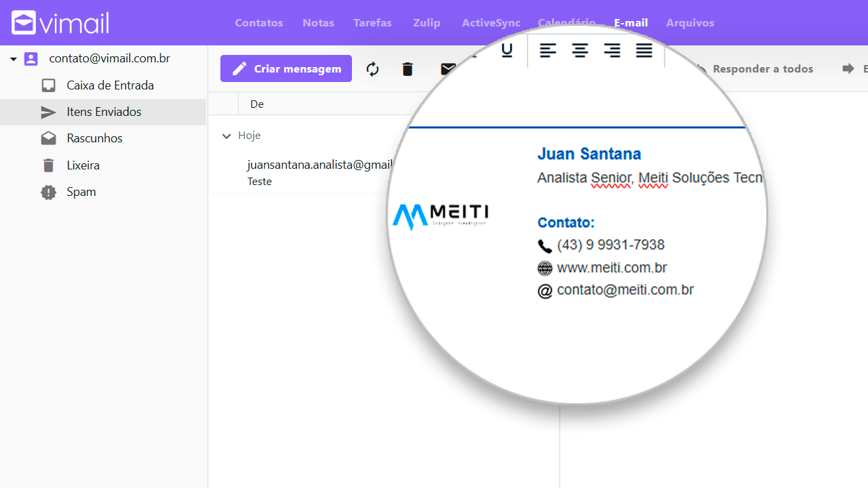Open the Notas tab
868x488 pixels.
[318, 23]
